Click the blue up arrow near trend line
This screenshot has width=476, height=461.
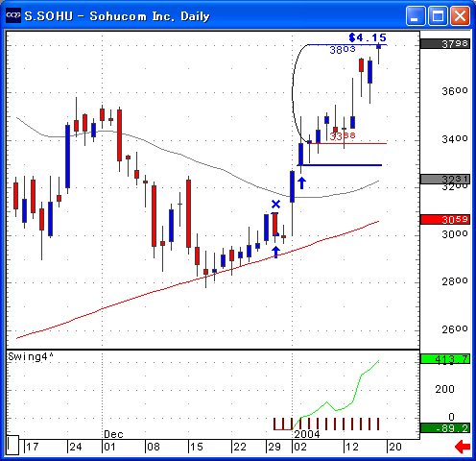click(275, 252)
